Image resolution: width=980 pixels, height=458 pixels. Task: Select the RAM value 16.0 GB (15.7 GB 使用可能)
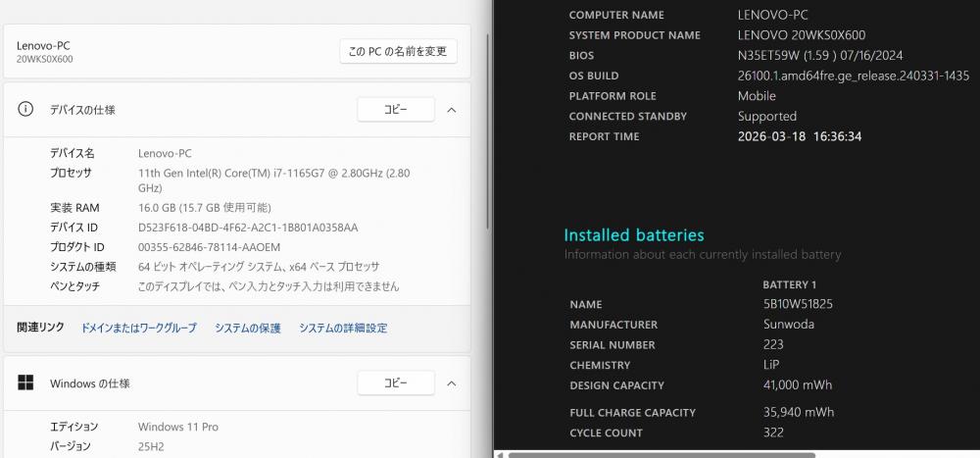[x=205, y=208]
